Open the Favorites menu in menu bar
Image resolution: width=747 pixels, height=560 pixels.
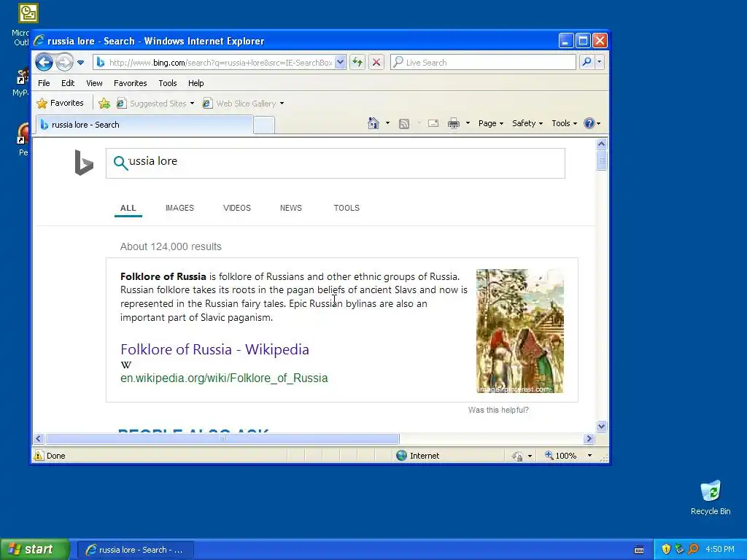click(130, 83)
